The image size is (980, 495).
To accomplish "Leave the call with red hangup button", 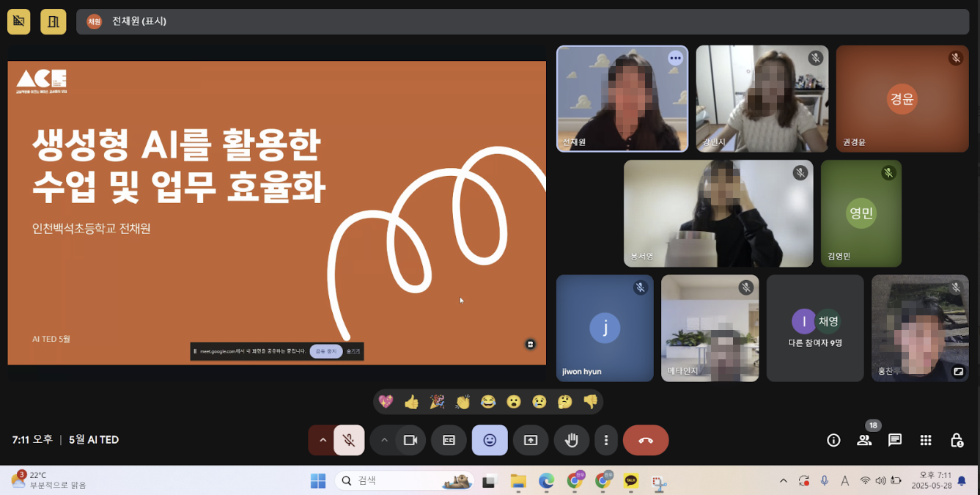I will coord(646,441).
